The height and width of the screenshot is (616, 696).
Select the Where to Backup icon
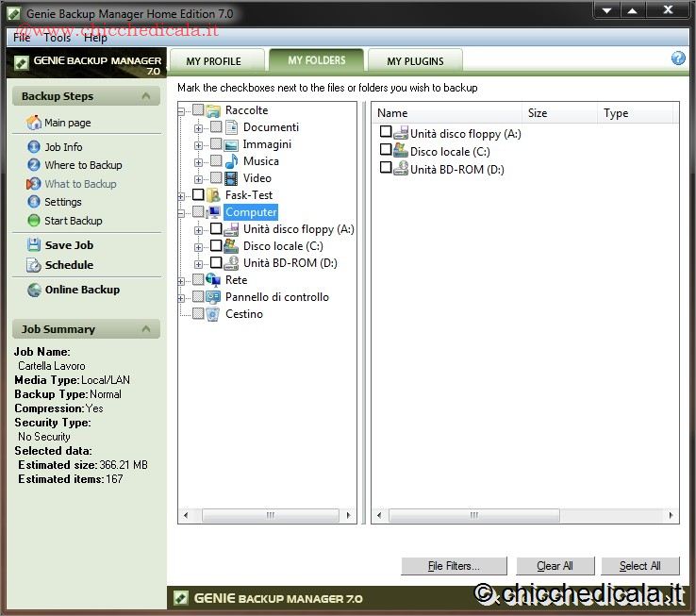(34, 165)
